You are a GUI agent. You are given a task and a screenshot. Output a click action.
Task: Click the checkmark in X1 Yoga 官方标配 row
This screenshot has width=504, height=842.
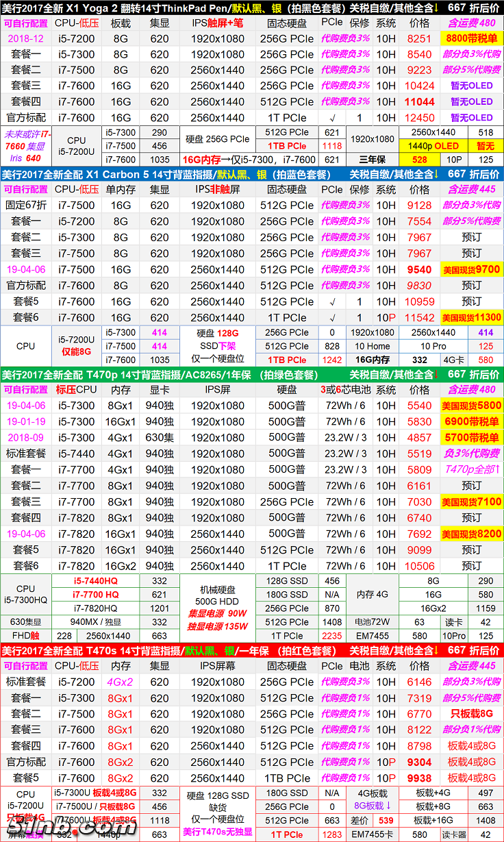point(332,118)
